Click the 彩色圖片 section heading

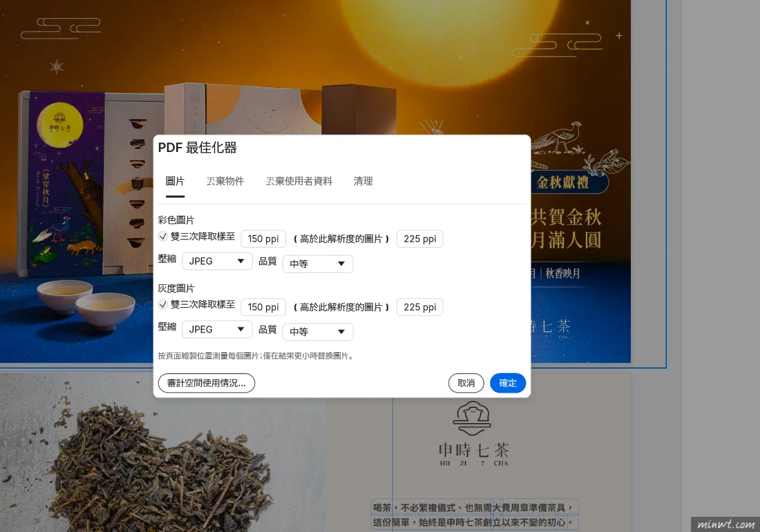click(x=176, y=220)
